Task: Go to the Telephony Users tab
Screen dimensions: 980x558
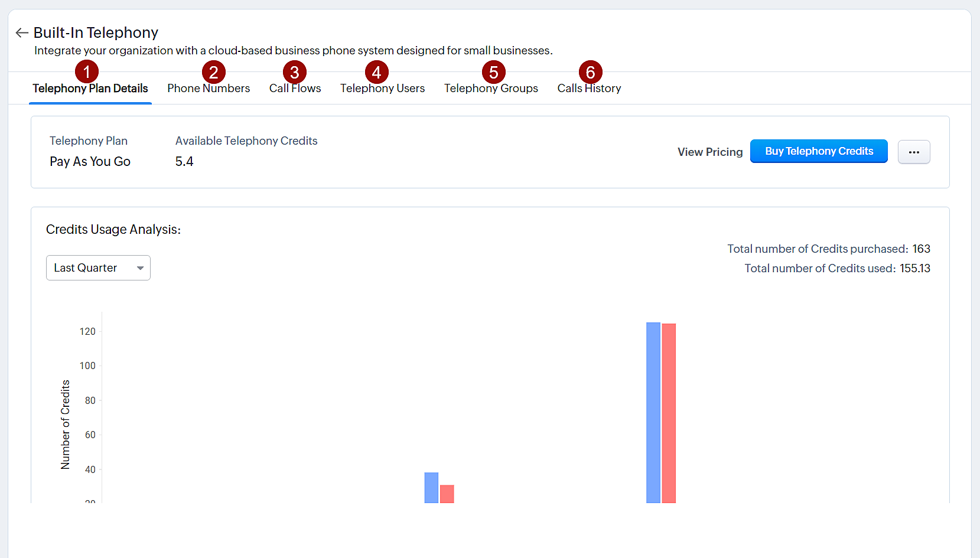Action: (382, 89)
